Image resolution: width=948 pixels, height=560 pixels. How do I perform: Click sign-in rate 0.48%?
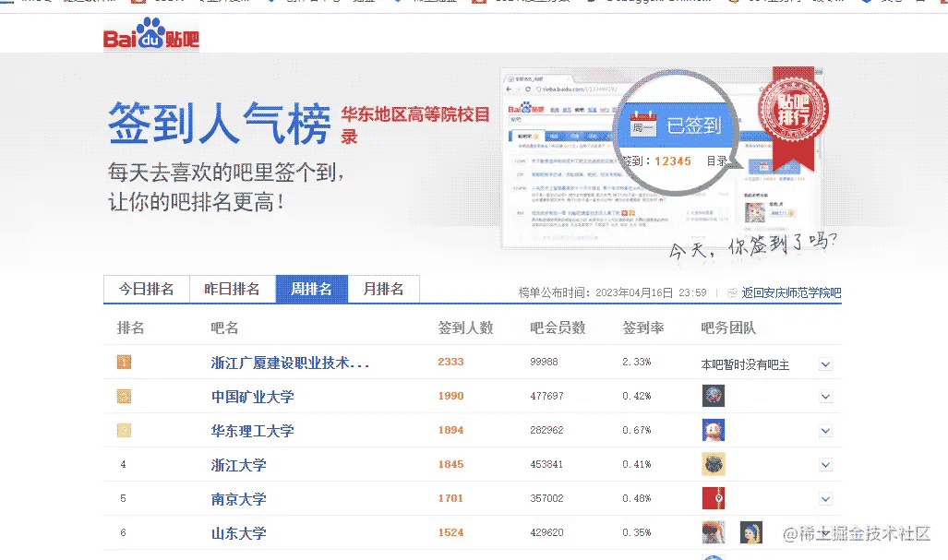coord(637,498)
